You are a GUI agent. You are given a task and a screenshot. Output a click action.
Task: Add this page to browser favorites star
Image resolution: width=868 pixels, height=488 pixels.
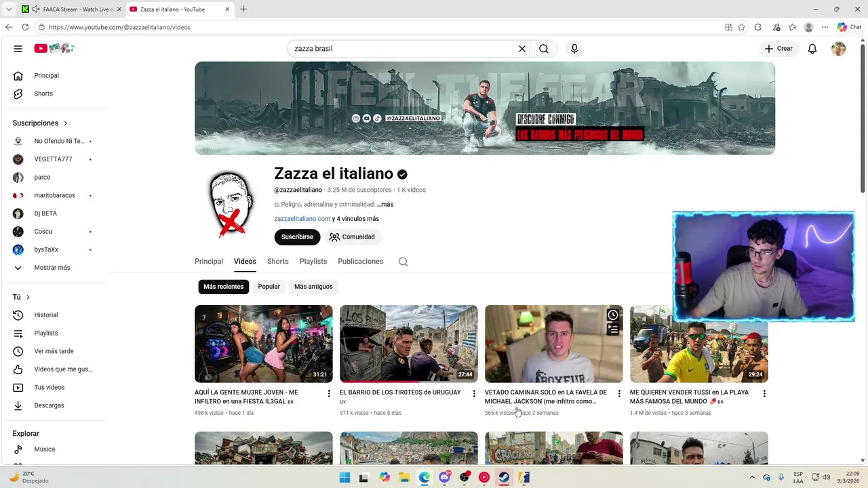click(x=742, y=27)
